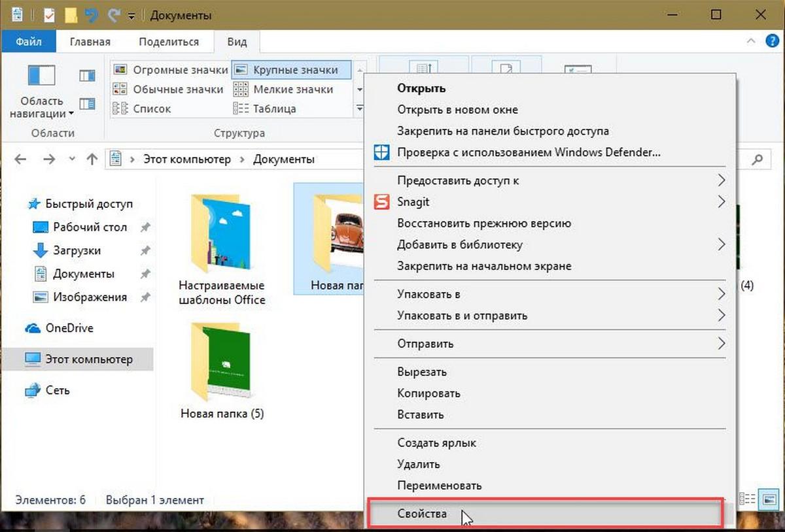The width and height of the screenshot is (785, 532).
Task: Expand the Предоставить доступ к submenu
Action: [x=549, y=180]
